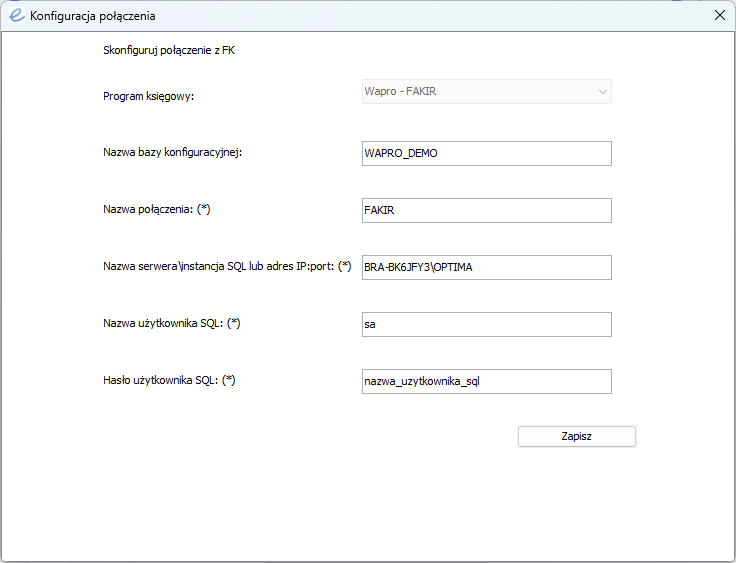Click the Skonfiguruj połączenie z FK heading

coord(169,50)
